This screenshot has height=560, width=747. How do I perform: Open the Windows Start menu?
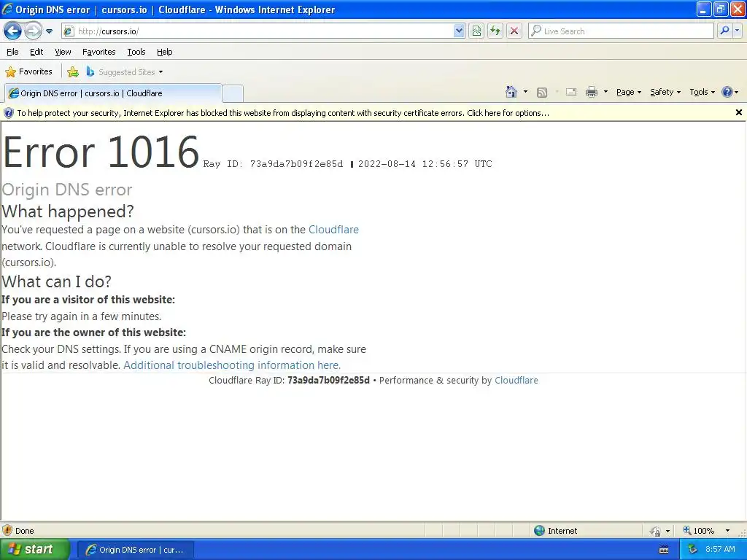click(34, 550)
